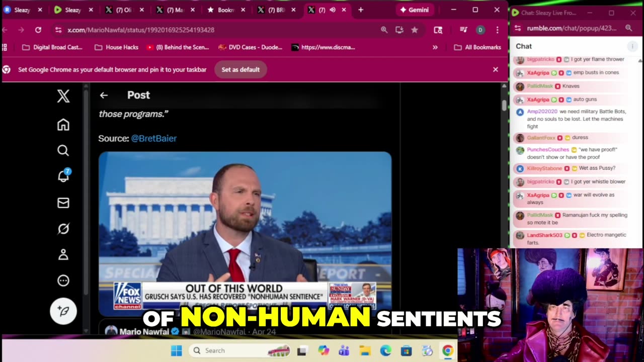
Task: Open Microsoft Edge from the taskbar
Action: pyautogui.click(x=385, y=350)
